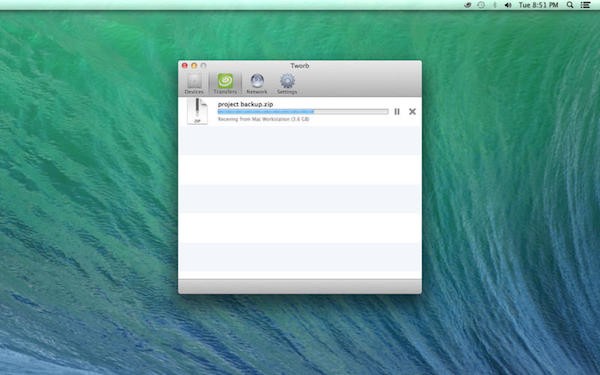Open Spotlight search magnifier in menu bar
This screenshot has width=600, height=375.
click(x=570, y=5)
